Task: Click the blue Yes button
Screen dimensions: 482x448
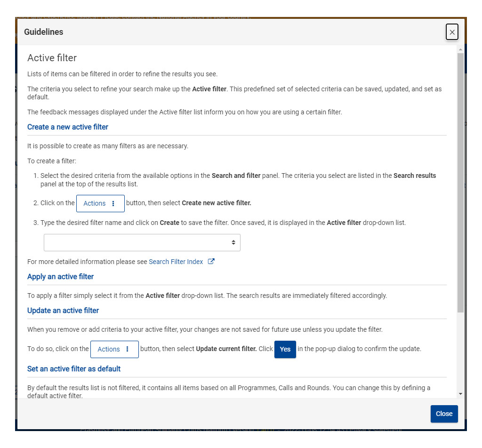Action: (285, 349)
